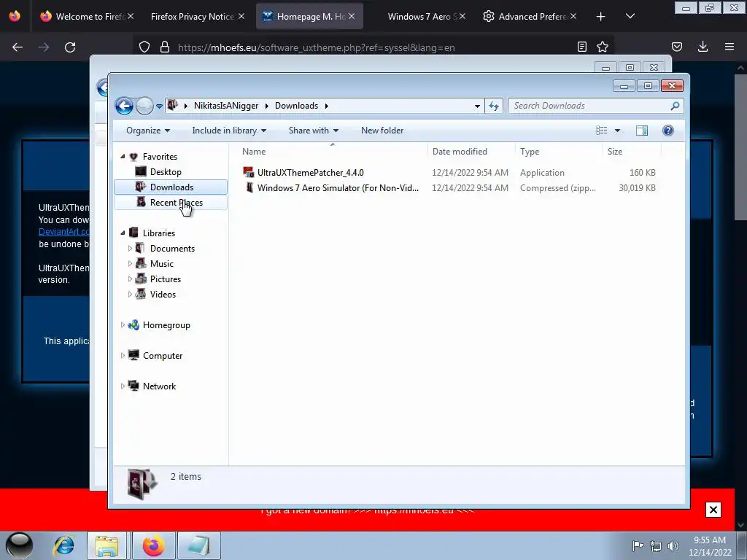Close the red domain notice banner

[x=713, y=510]
